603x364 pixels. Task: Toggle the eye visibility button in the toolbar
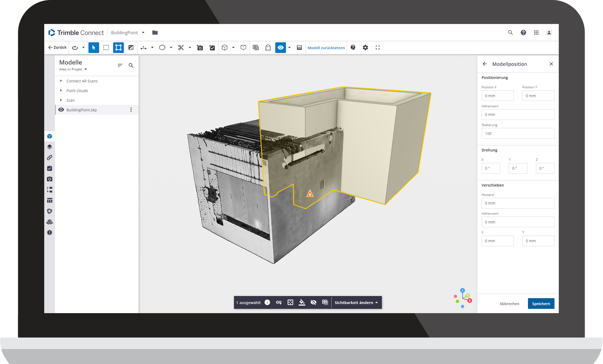click(280, 47)
